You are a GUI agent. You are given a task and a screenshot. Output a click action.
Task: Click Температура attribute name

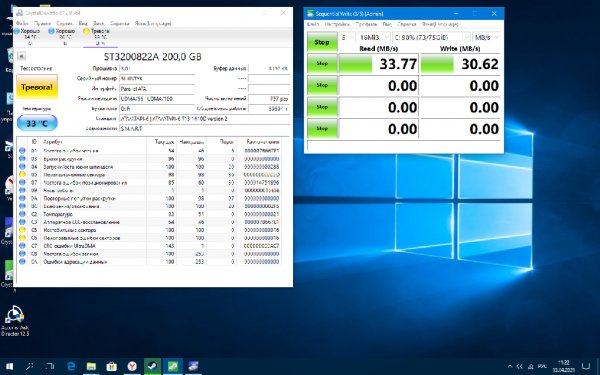(x=58, y=214)
